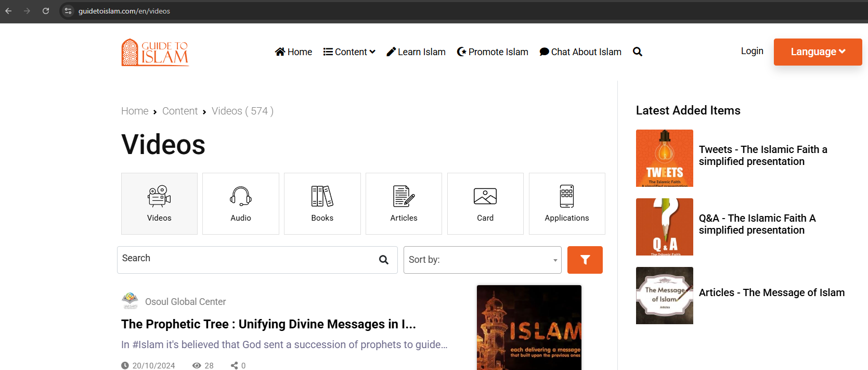Select the Card image category
Viewport: 868px width, 370px height.
point(485,203)
